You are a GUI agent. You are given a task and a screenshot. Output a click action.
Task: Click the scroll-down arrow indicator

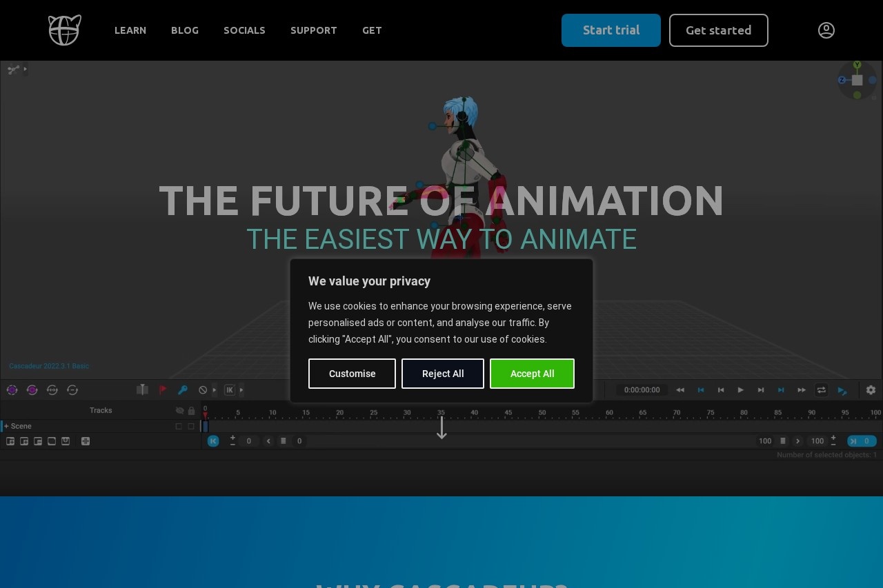click(x=441, y=428)
